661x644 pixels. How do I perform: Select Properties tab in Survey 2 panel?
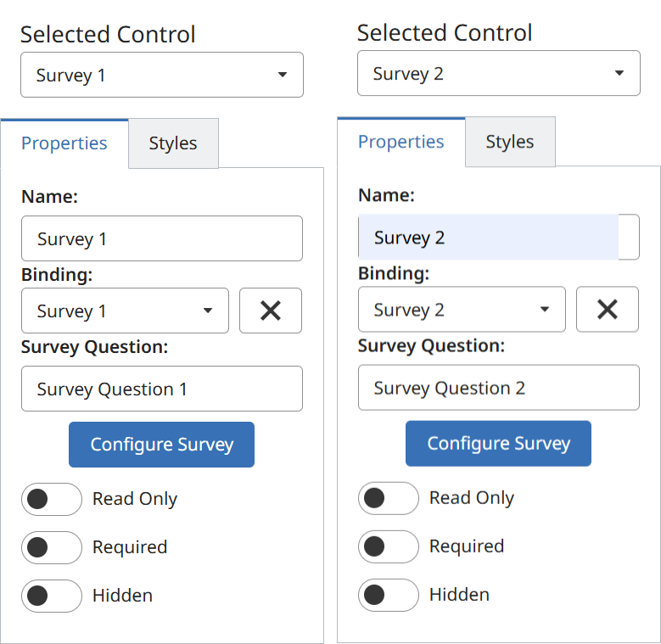point(401,142)
